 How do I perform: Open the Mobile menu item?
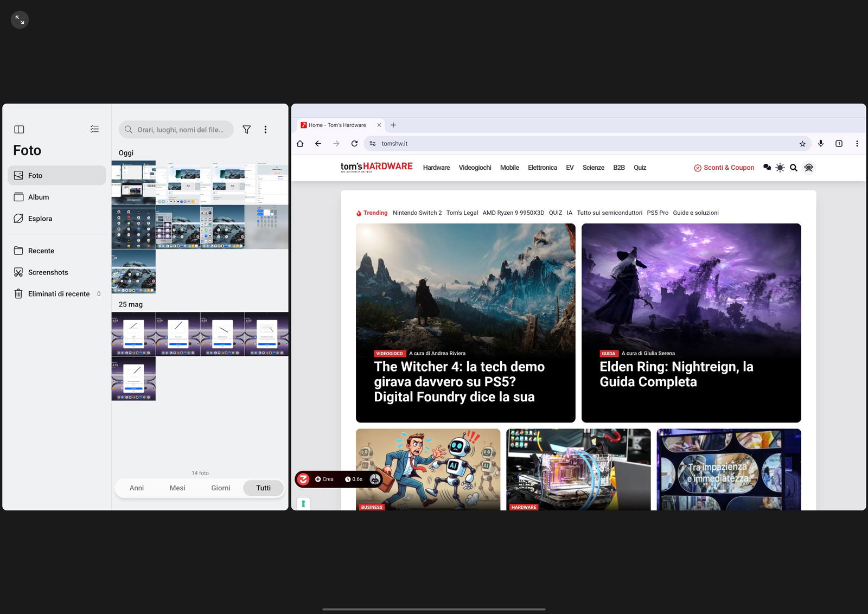509,168
